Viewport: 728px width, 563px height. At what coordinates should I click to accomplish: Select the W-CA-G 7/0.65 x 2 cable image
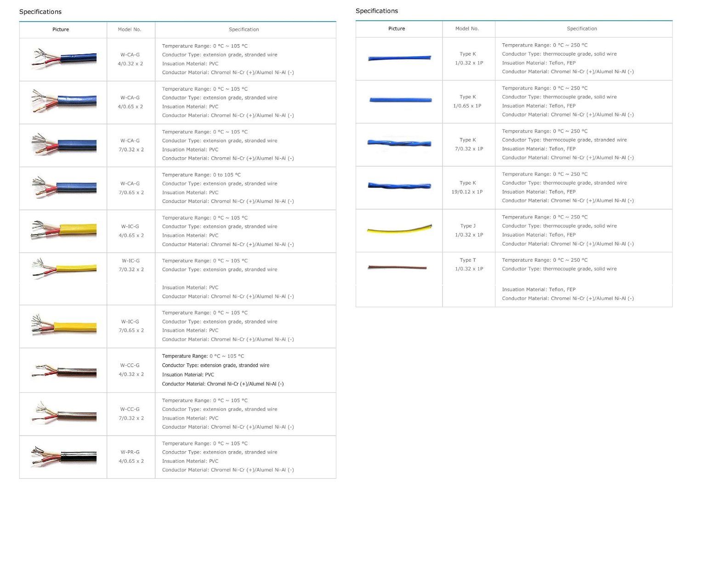(x=64, y=188)
